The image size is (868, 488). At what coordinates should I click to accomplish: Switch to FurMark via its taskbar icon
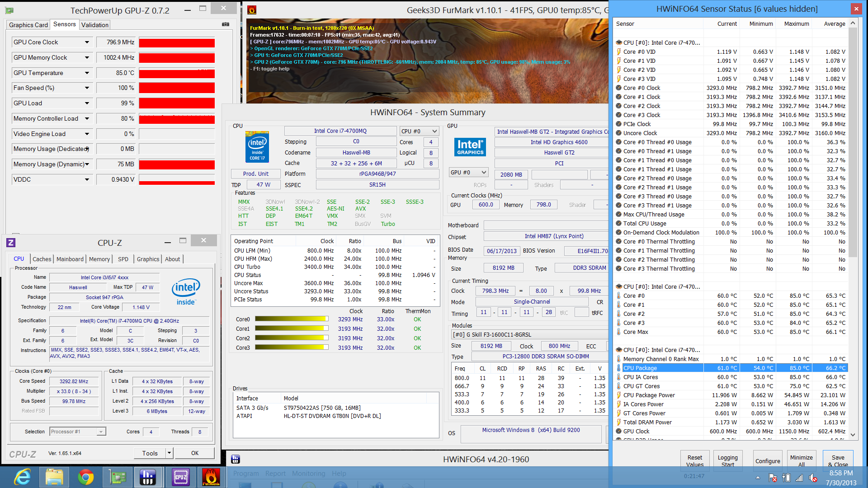tap(211, 477)
